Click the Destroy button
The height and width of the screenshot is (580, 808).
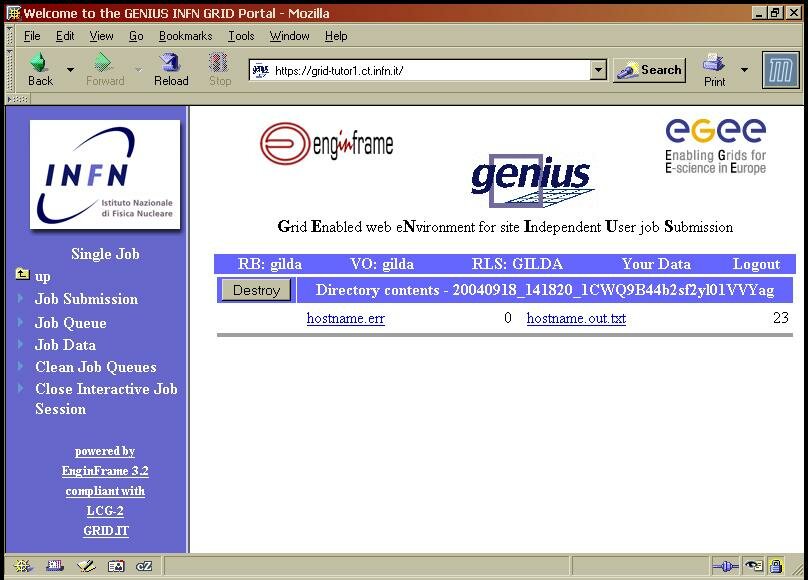point(256,290)
